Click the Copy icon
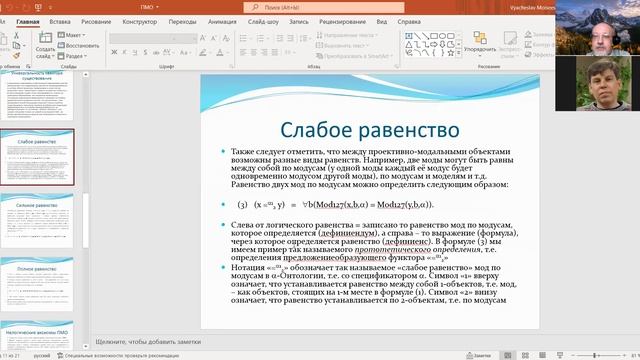This screenshot has width=640, height=360. tap(16, 45)
